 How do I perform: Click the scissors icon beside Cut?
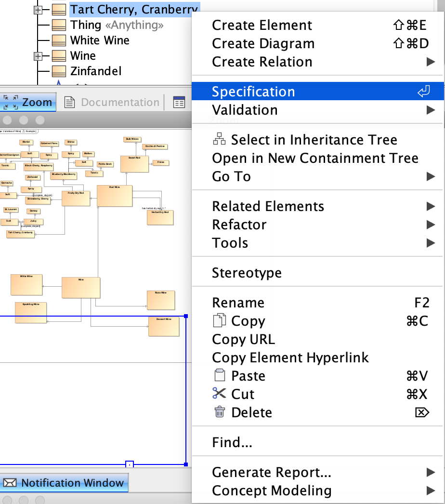point(219,394)
